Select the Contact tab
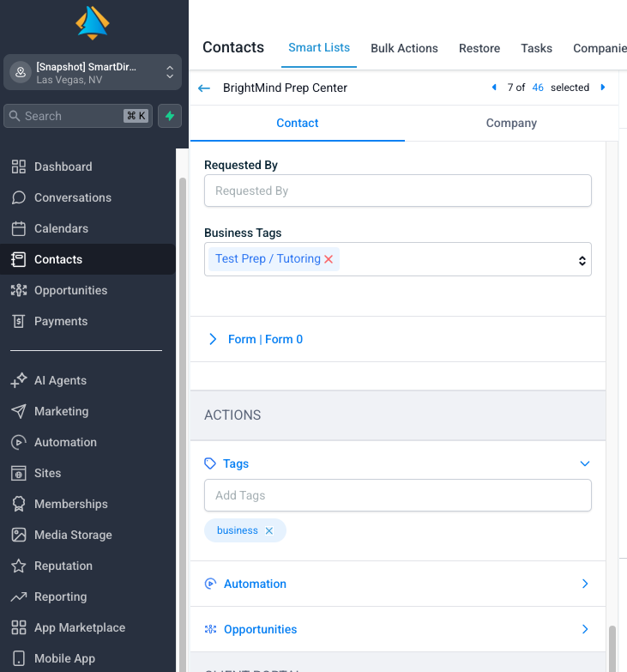 pos(298,123)
